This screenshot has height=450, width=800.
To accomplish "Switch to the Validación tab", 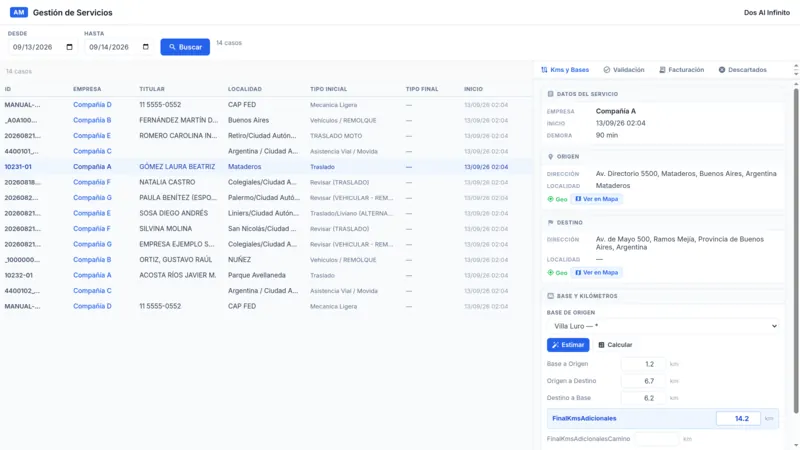I will (x=623, y=70).
